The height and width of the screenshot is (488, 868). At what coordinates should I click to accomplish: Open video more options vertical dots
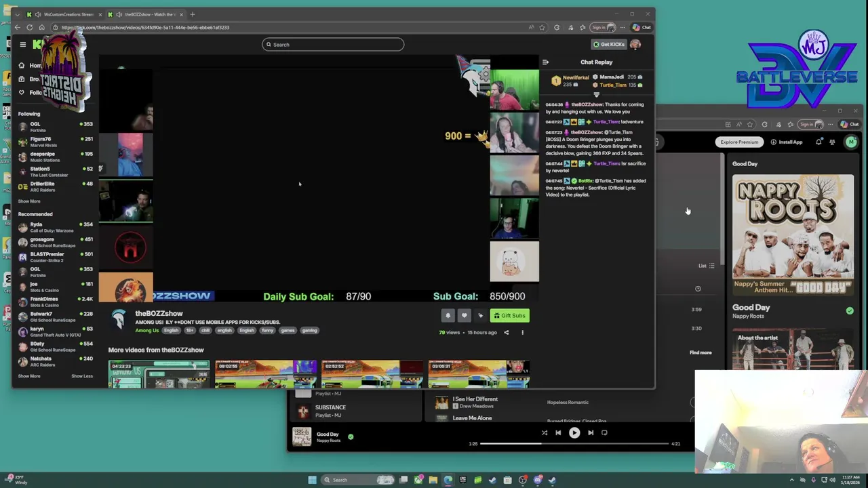point(522,333)
